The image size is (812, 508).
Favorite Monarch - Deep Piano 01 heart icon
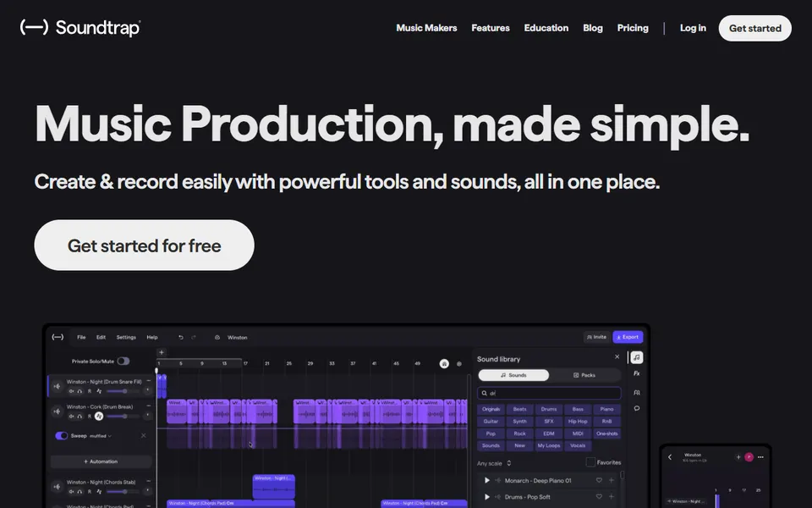pos(599,480)
